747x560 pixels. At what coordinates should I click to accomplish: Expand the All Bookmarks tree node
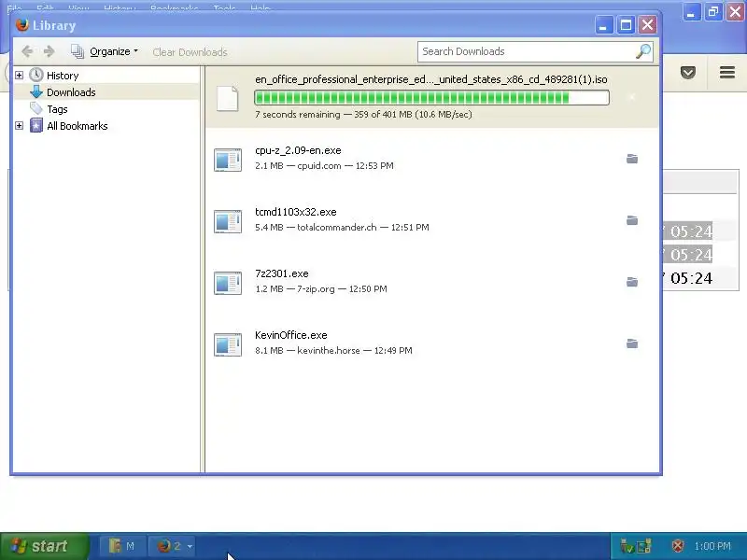(x=19, y=126)
